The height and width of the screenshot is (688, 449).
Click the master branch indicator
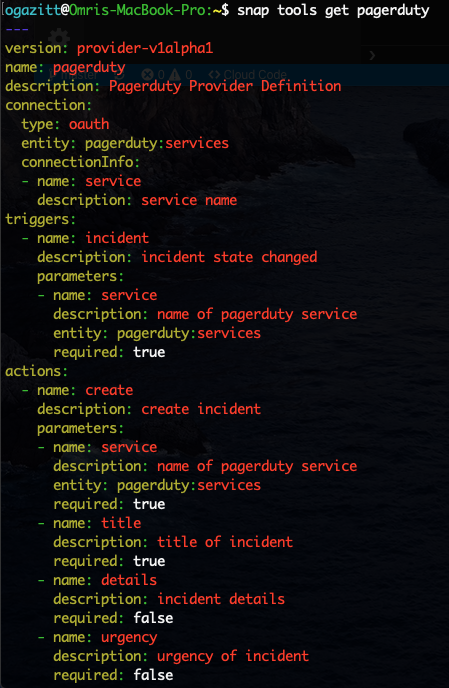pos(75,75)
